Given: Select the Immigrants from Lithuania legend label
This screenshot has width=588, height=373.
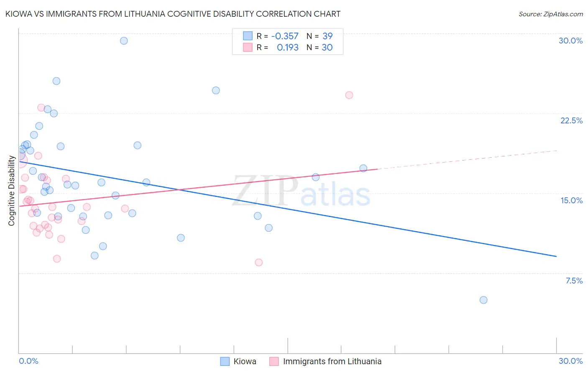Looking at the screenshot, I should click(x=332, y=361).
